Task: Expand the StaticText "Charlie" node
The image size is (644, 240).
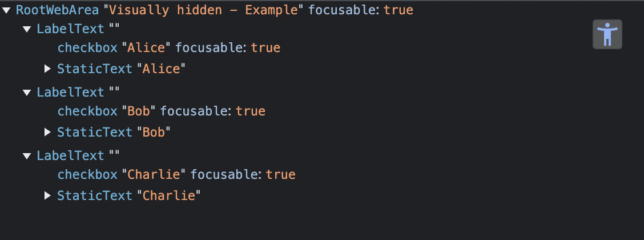Action: coord(47,195)
